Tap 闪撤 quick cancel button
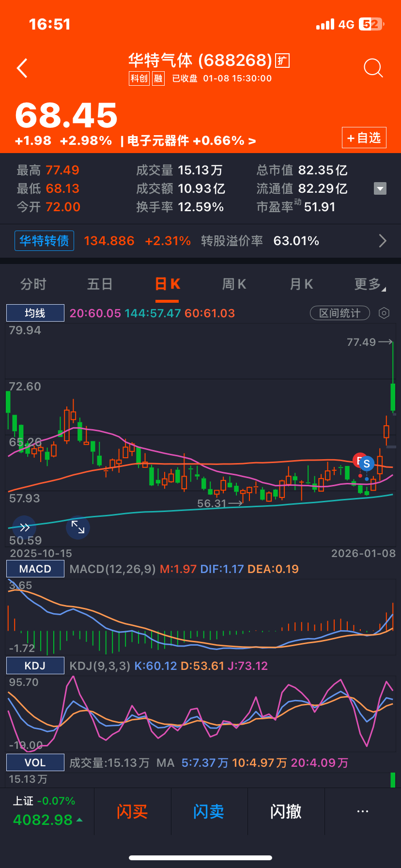Screen dimensions: 401x868 point(286,811)
